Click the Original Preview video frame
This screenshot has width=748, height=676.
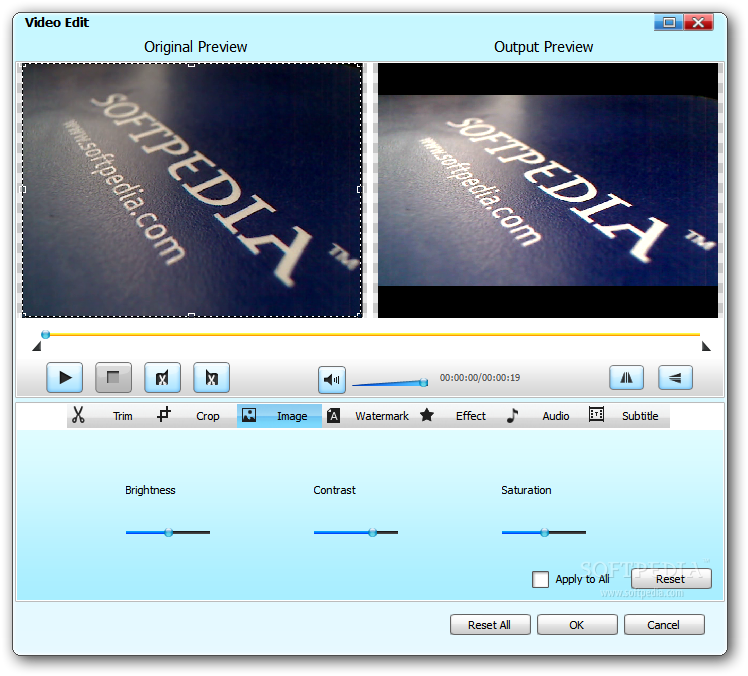point(192,190)
